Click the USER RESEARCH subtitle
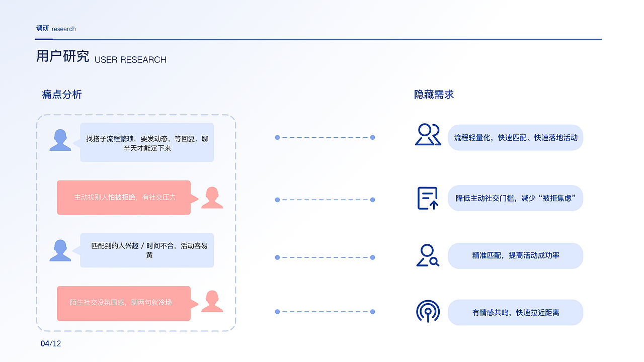Viewport: 644px width, 362px height. 130,59
